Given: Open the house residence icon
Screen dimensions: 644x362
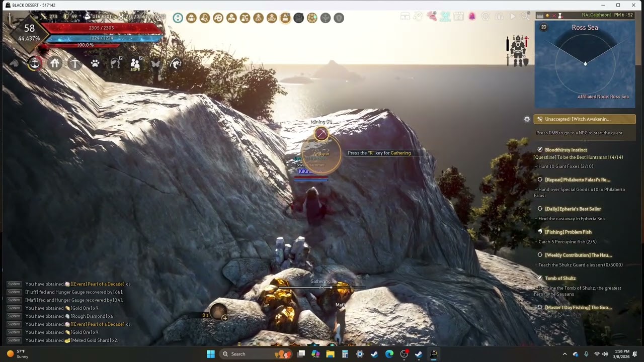Looking at the screenshot, I should (55, 63).
